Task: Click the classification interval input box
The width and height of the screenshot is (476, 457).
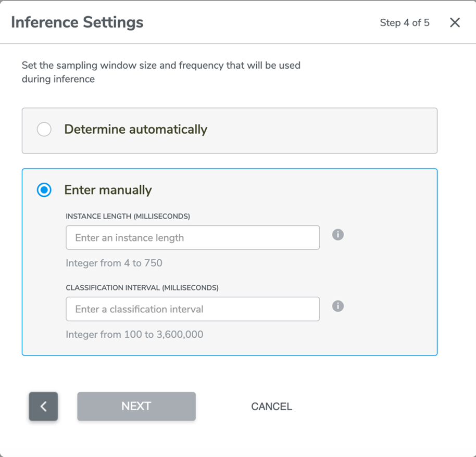Action: 193,309
